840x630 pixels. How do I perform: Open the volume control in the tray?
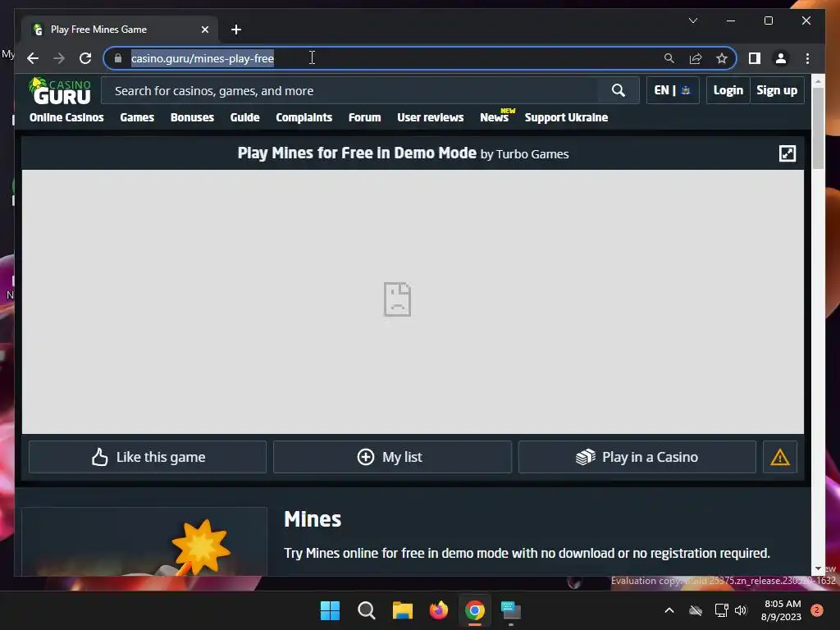pos(741,610)
